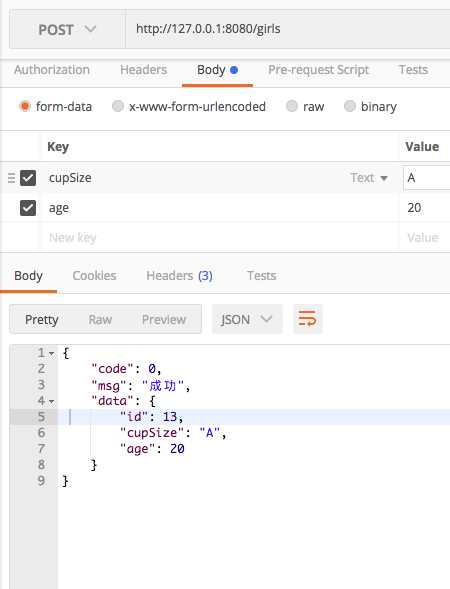The image size is (450, 589).
Task: Switch response view to Raw
Action: point(100,320)
